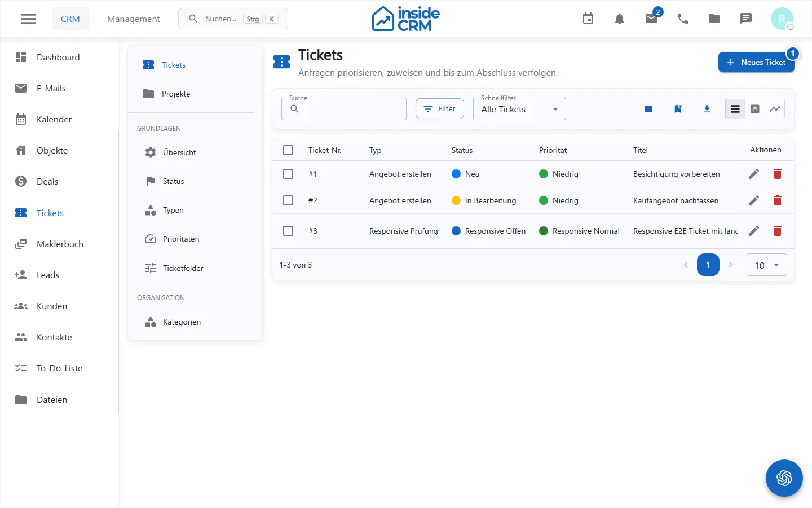
Task: Tick the select-all tickets checkbox
Action: coord(288,150)
